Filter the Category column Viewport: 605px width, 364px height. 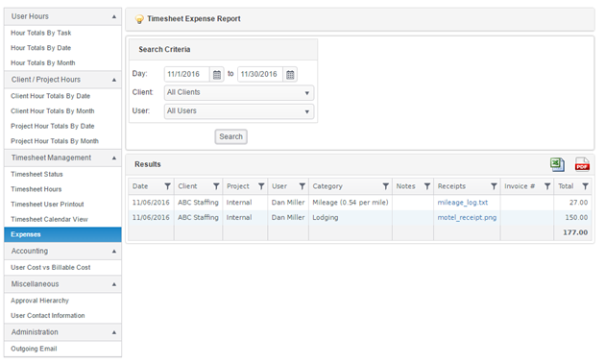tap(385, 186)
